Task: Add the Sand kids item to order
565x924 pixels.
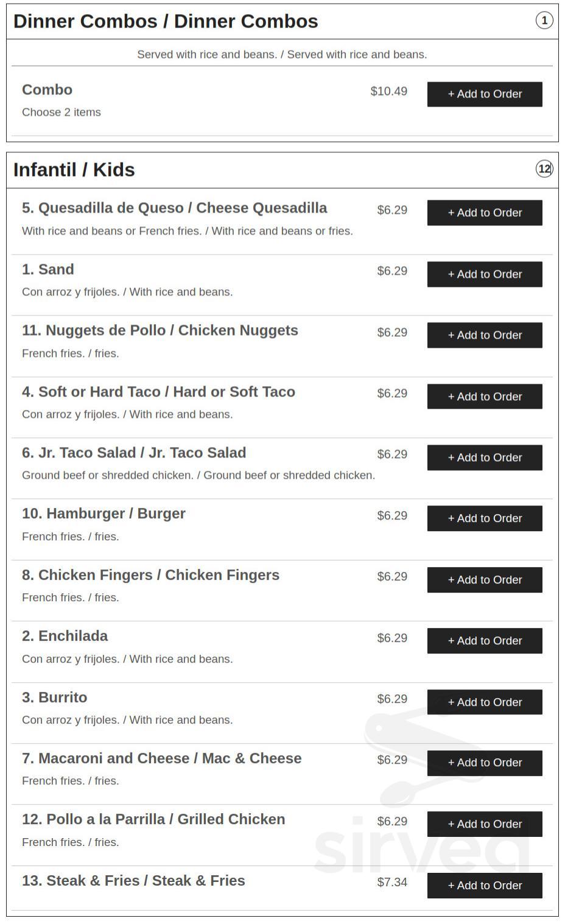Action: [x=484, y=274]
